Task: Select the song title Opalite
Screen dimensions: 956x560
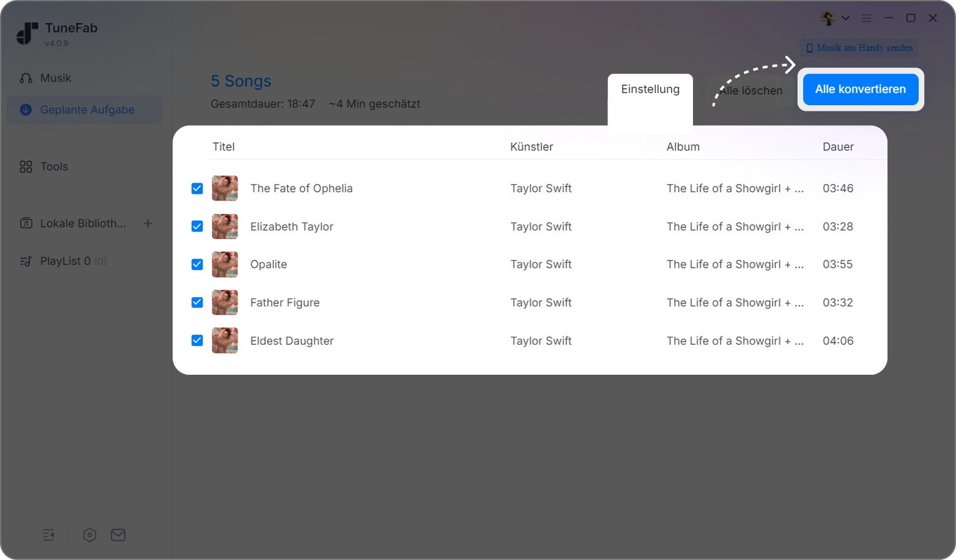Action: (x=269, y=265)
